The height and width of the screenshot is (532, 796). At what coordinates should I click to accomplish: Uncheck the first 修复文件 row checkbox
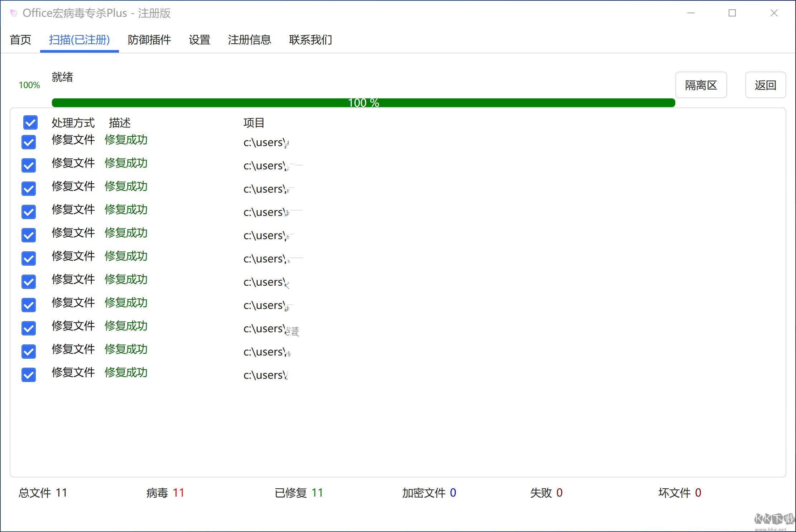point(29,142)
